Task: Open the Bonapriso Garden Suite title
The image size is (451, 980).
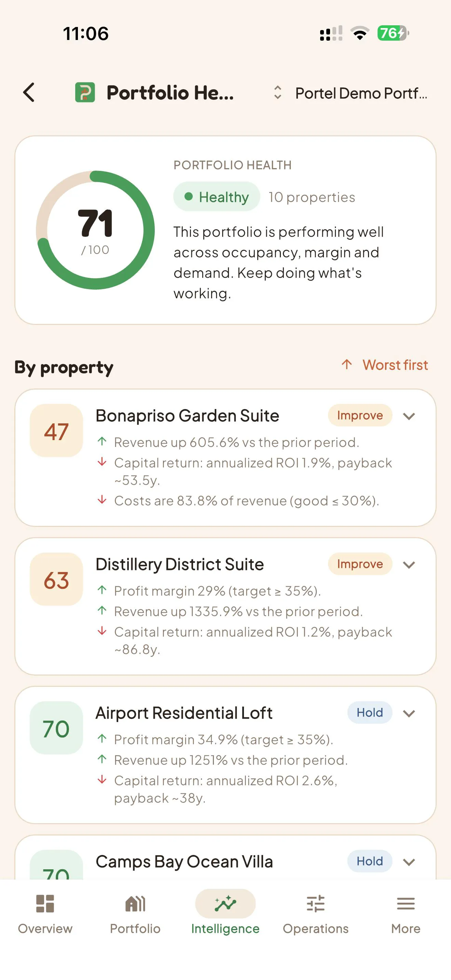Action: [187, 416]
